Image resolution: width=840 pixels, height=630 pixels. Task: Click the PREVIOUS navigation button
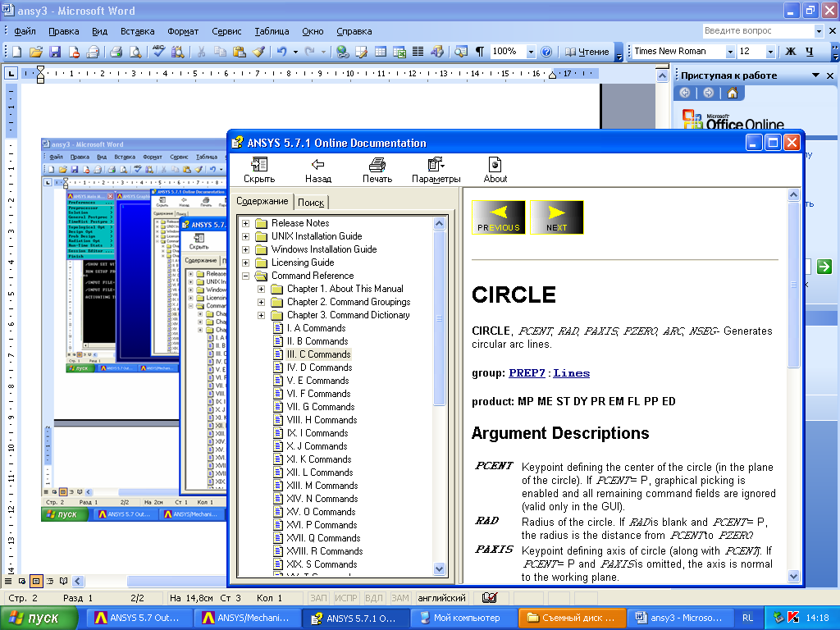(x=498, y=217)
